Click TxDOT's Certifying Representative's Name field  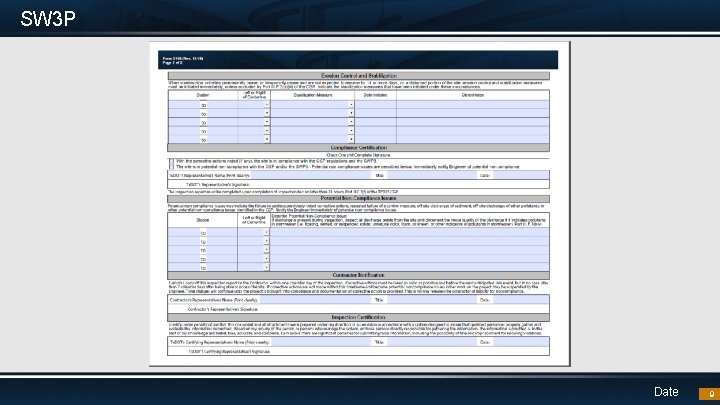click(x=322, y=342)
